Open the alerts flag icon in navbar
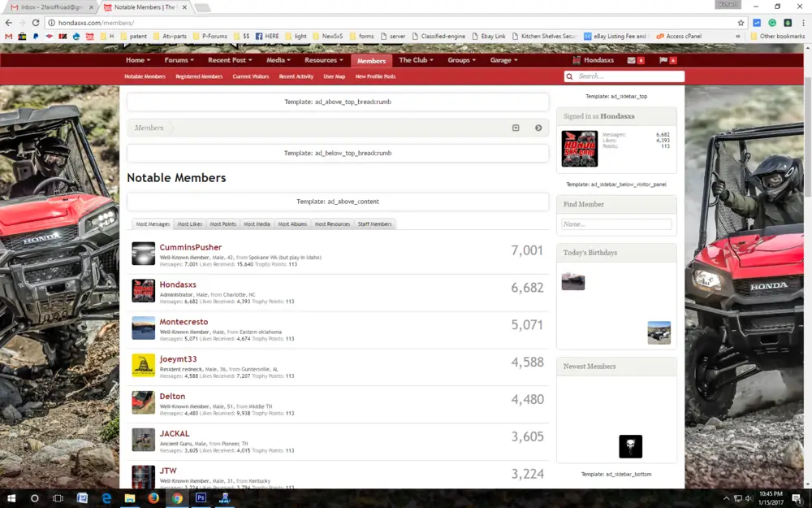This screenshot has height=508, width=812. [x=663, y=60]
